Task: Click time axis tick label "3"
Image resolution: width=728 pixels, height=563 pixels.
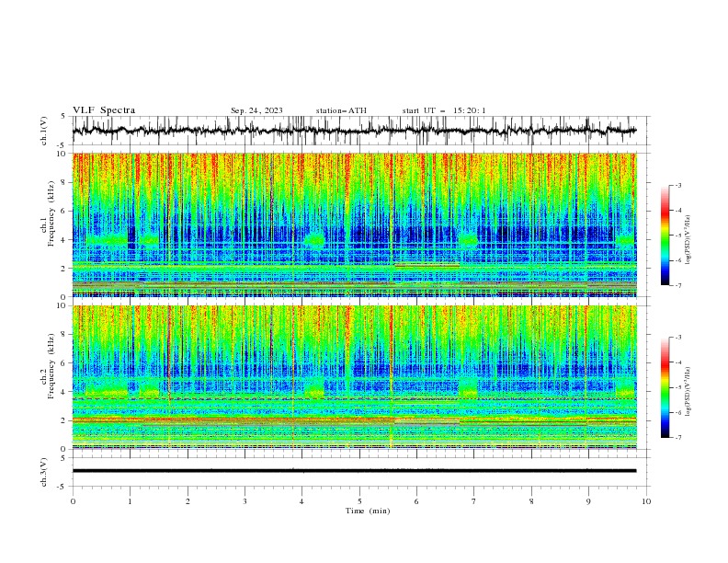Action: point(245,501)
